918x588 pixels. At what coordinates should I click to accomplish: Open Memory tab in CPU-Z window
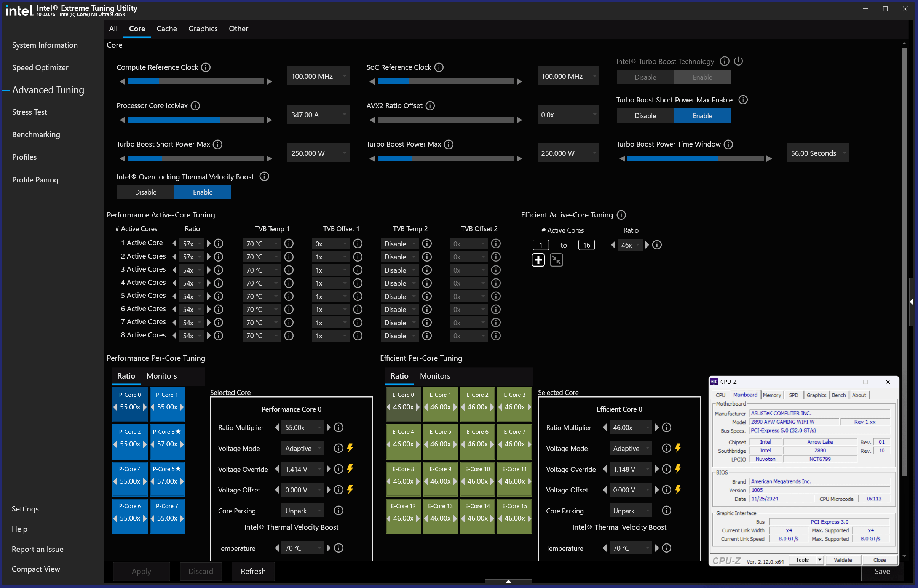[772, 395]
